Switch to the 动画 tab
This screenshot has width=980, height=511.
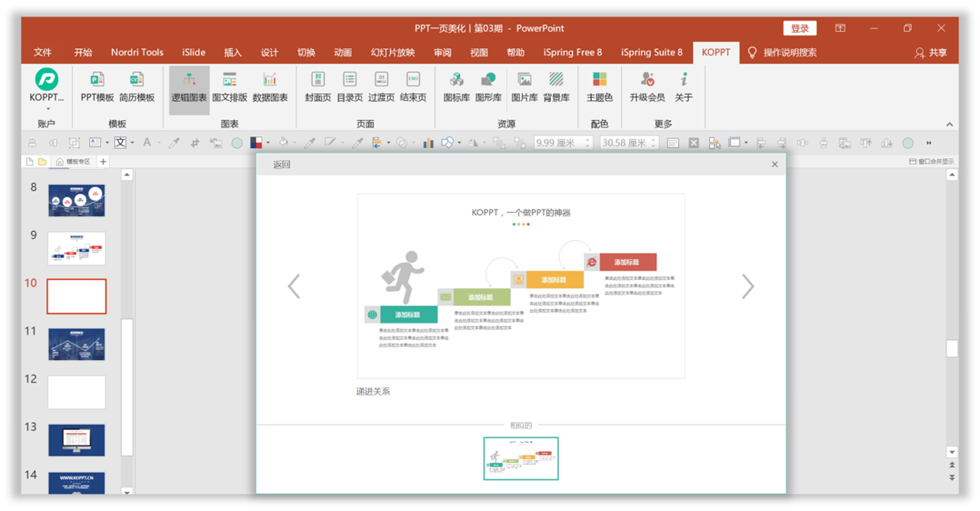click(x=343, y=52)
